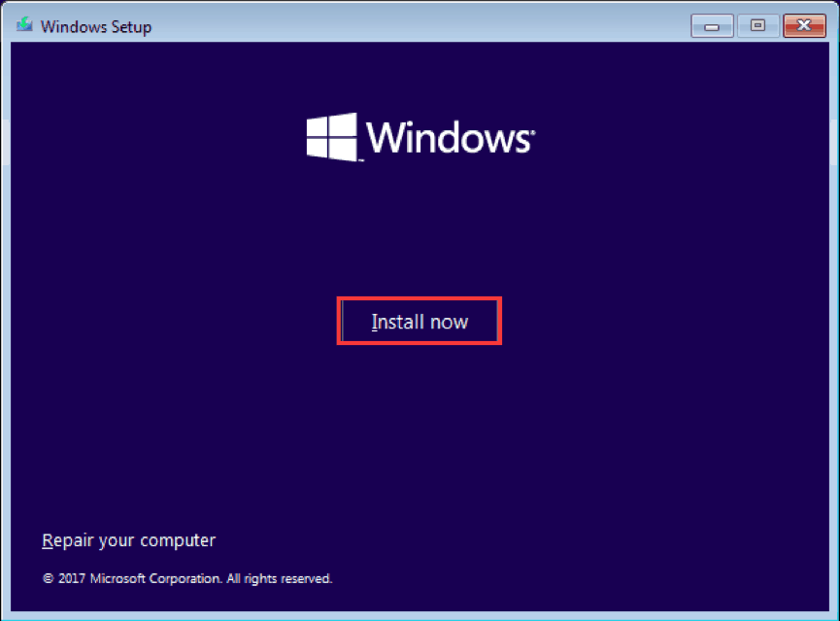This screenshot has height=621, width=840.
Task: Click the highlighted Install now control
Action: click(420, 321)
